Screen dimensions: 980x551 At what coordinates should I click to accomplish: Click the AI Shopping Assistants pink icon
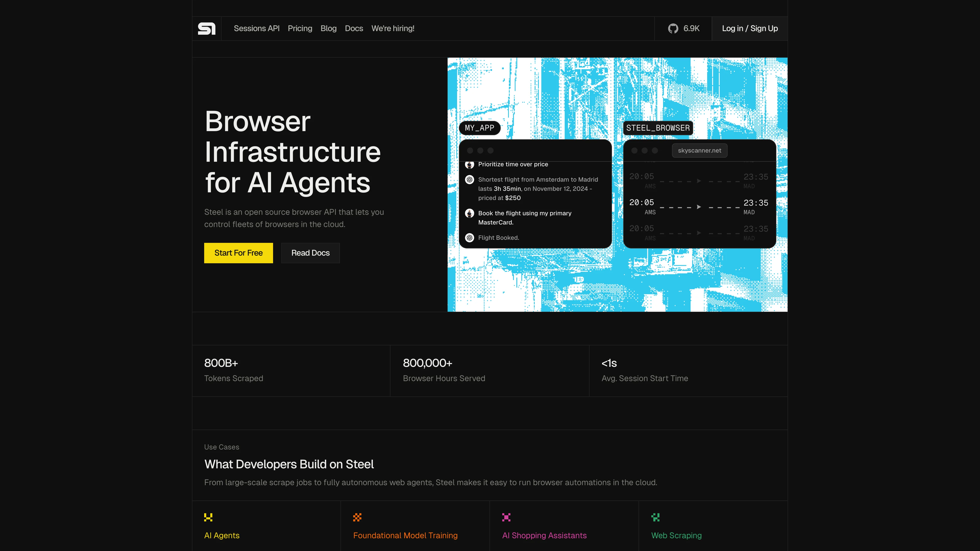pyautogui.click(x=506, y=517)
